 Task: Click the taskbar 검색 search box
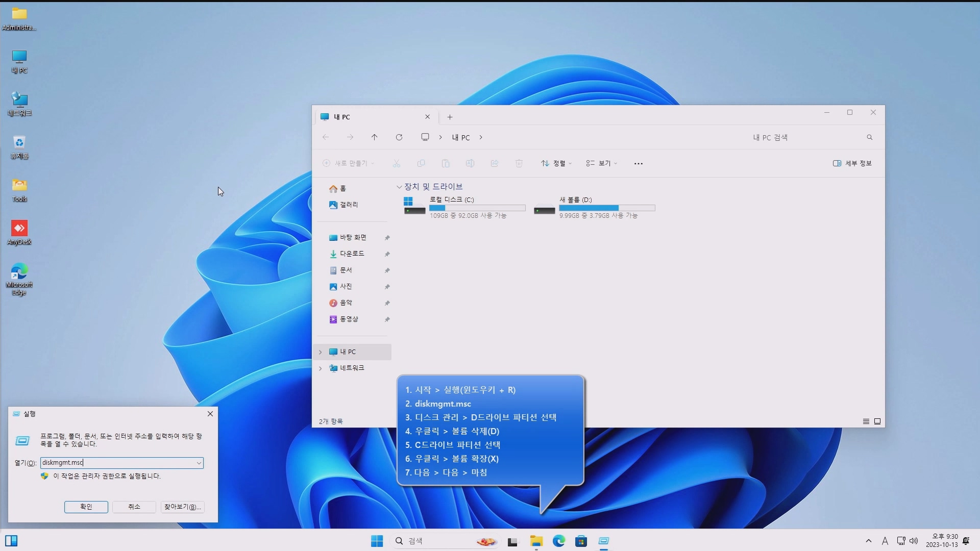pyautogui.click(x=447, y=541)
